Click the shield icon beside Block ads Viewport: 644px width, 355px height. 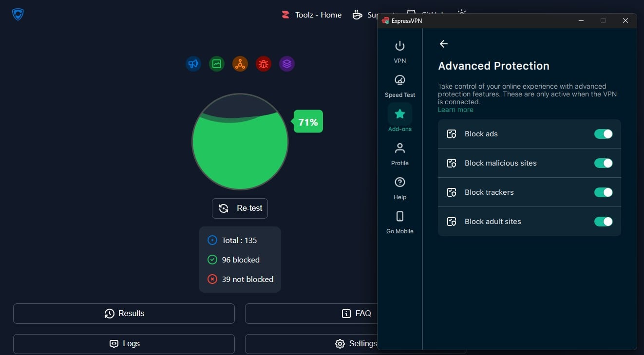452,134
